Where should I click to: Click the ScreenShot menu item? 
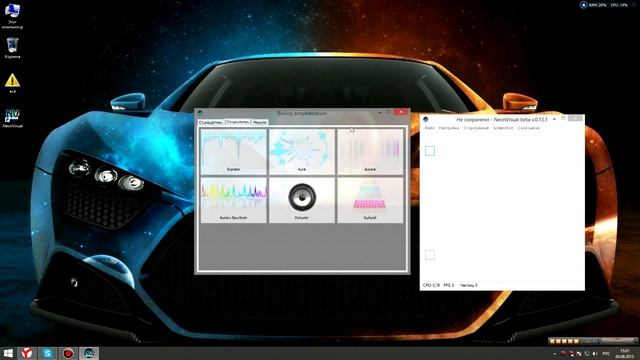(503, 128)
